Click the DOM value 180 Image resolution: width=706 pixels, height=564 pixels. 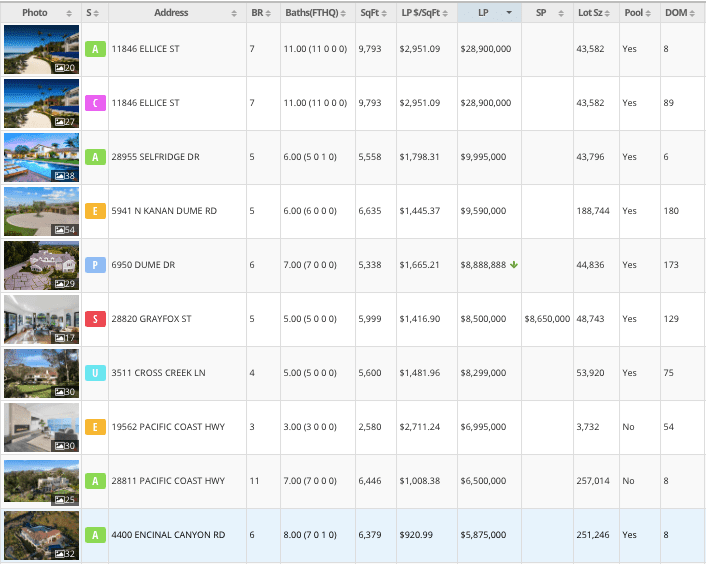(x=671, y=211)
